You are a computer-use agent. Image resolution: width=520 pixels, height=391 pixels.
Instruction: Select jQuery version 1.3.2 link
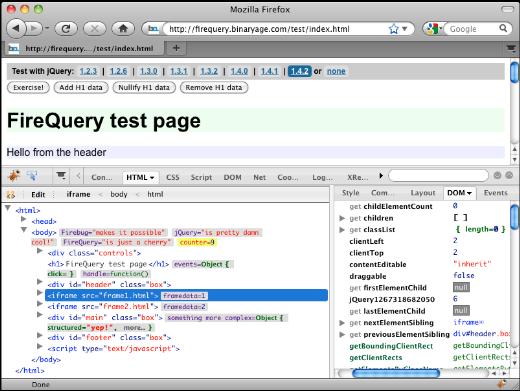click(209, 71)
